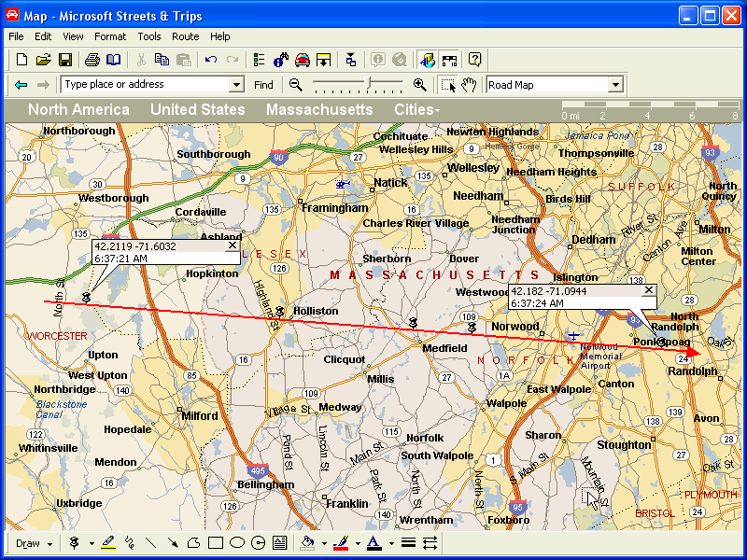Click the data mapping wizard icon
Viewport: 747px width, 560px height.
351,60
